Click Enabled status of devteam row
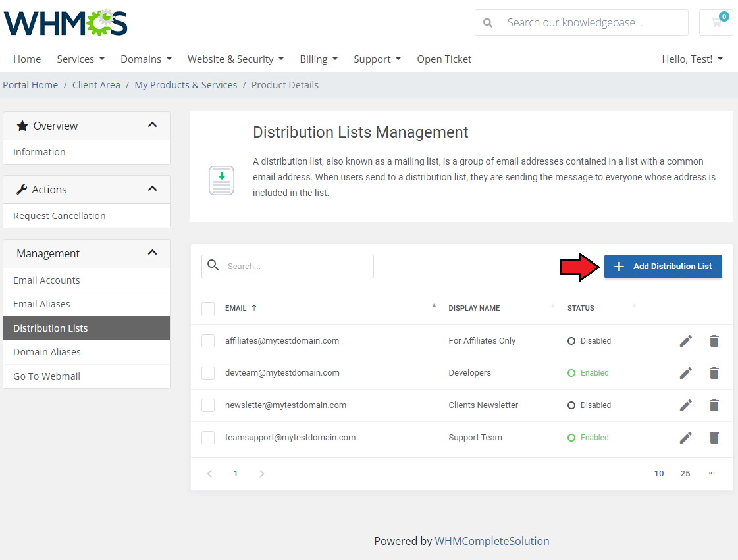 [589, 373]
